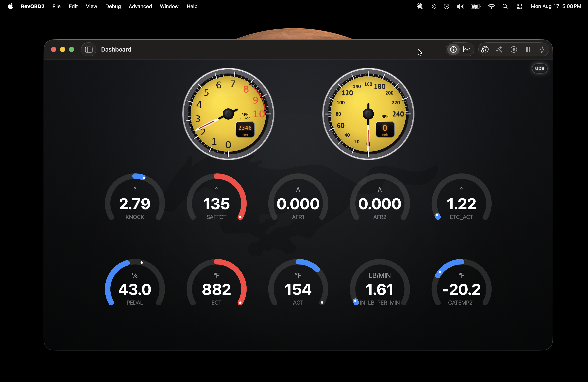Click the volume menu bar icon

(x=460, y=6)
